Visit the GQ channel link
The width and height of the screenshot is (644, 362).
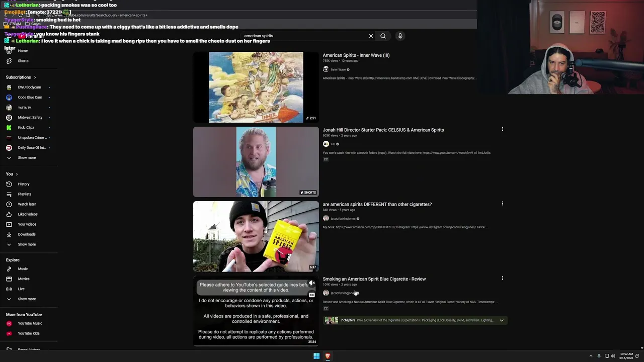pos(333,144)
